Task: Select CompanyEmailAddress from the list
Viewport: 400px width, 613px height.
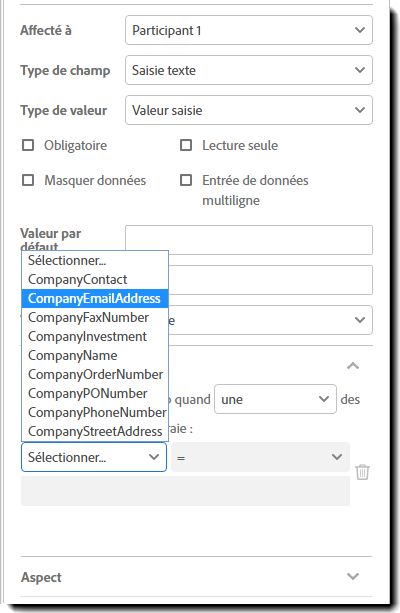Action: pos(95,298)
